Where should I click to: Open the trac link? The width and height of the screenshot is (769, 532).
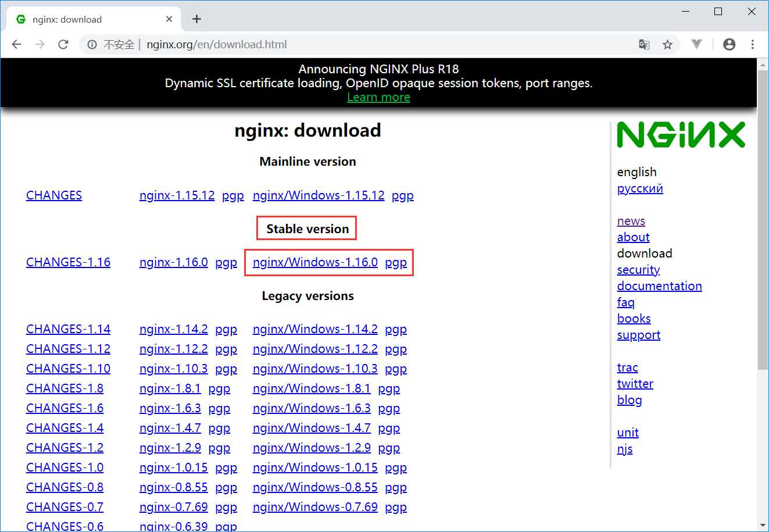(627, 367)
